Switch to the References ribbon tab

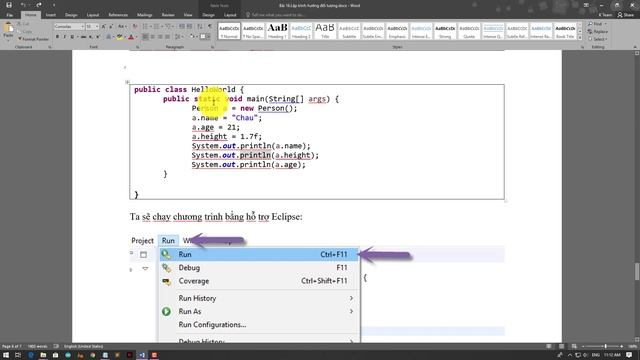pyautogui.click(x=118, y=15)
